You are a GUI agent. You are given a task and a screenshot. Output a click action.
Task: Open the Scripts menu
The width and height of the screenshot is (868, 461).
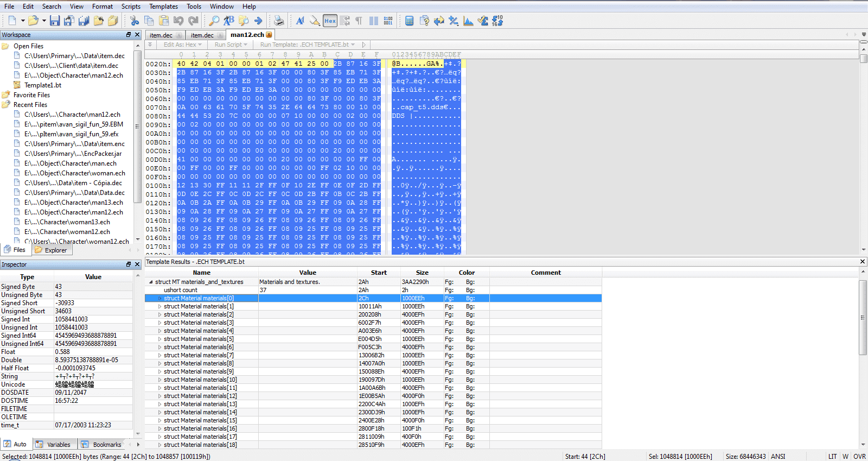pos(131,7)
